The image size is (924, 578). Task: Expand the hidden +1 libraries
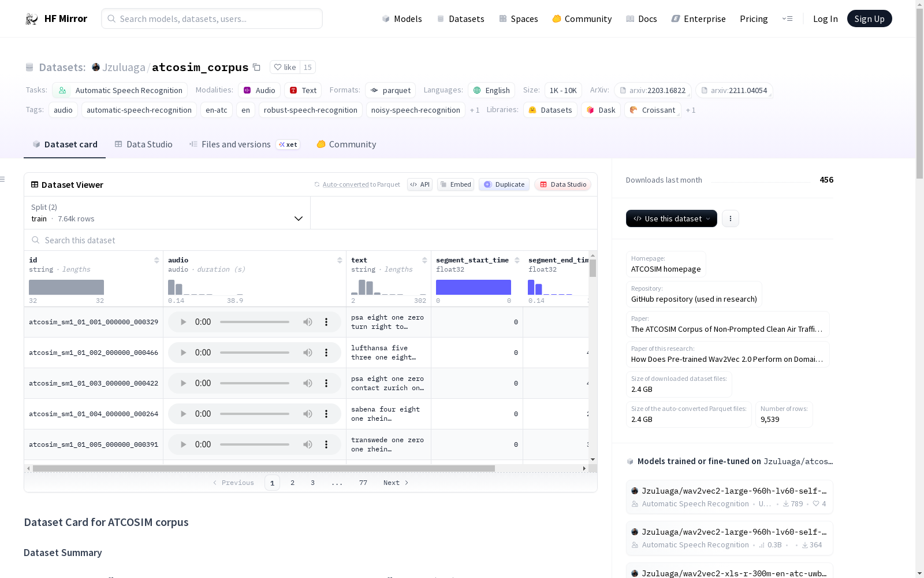(691, 110)
